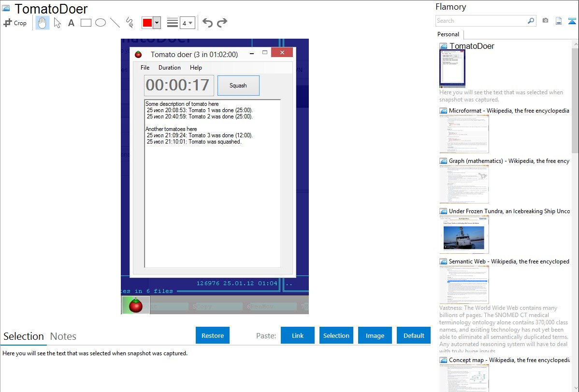The height and width of the screenshot is (392, 579).
Task: Click 'Some description of tomato here' line
Action: pos(182,104)
